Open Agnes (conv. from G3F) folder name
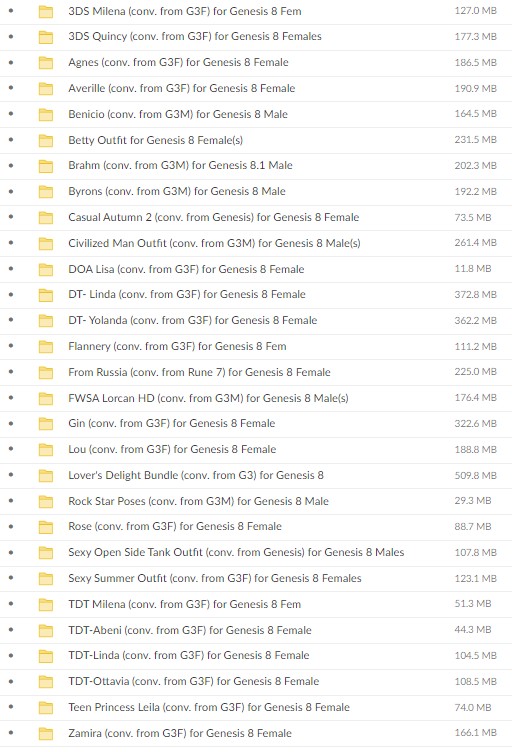Image resolution: width=512 pixels, height=752 pixels. point(178,62)
